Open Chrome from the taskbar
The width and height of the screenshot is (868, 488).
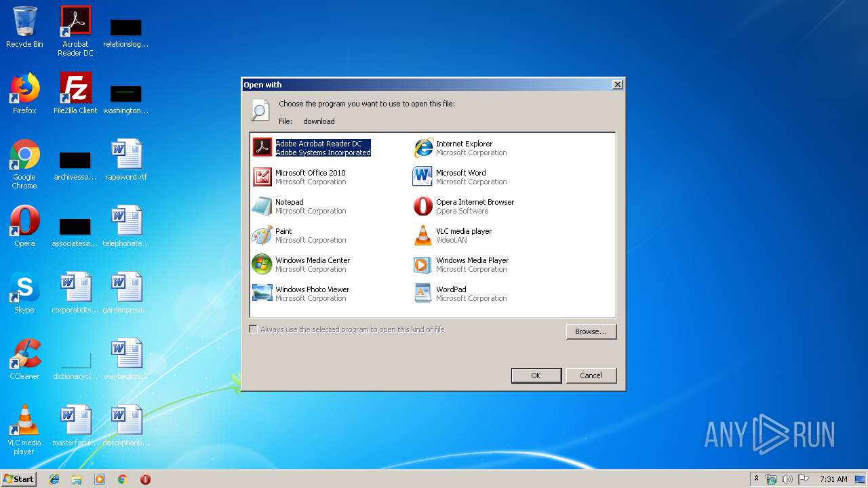(x=122, y=479)
